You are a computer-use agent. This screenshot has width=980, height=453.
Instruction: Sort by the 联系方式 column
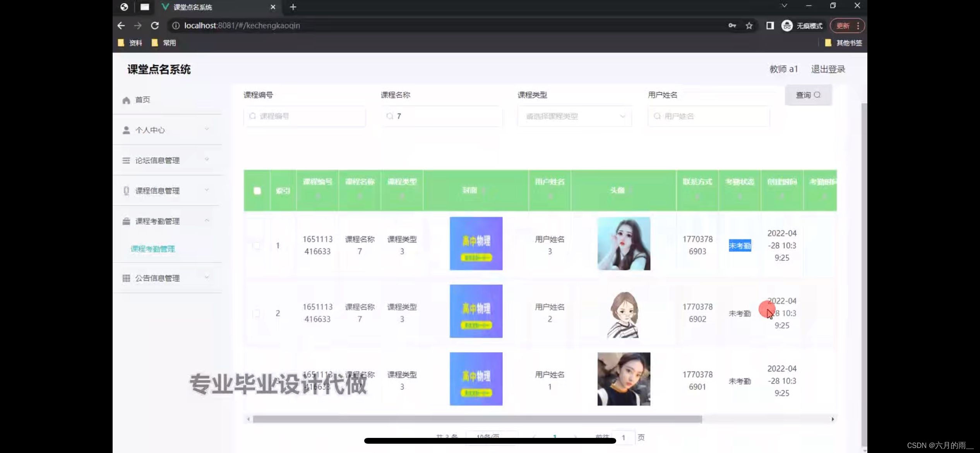click(697, 197)
